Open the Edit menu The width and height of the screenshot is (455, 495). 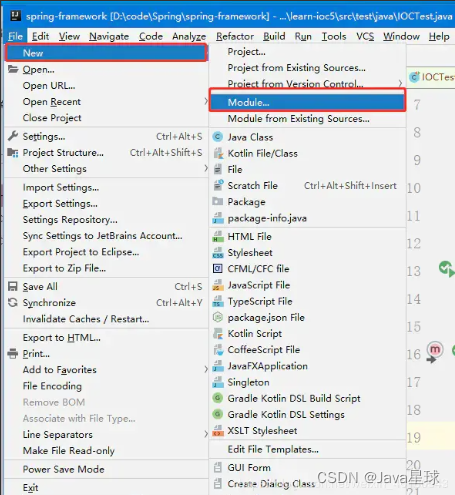(x=40, y=36)
